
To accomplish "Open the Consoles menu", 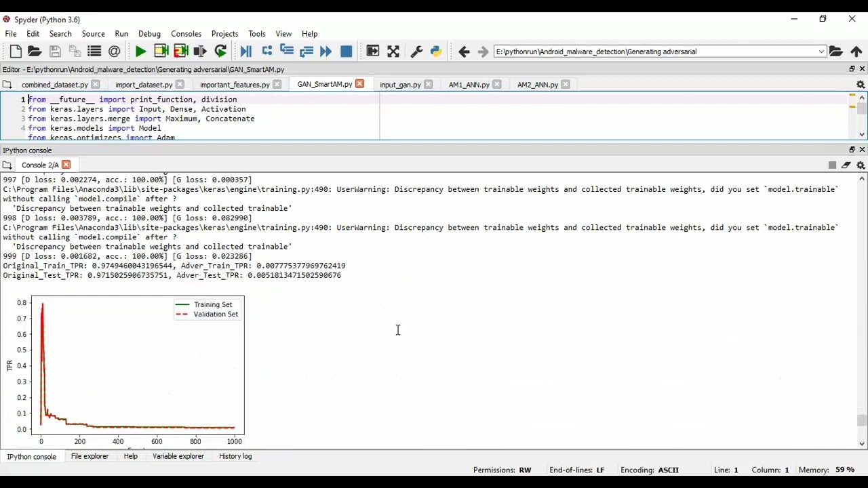I will pos(186,33).
